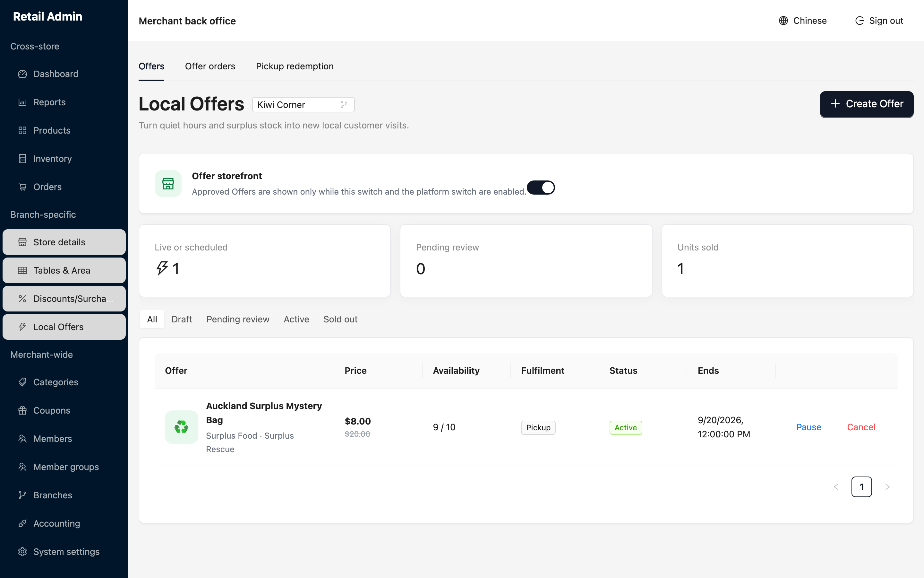Viewport: 924px width, 578px height.
Task: Click the Pickup fulfilment tag
Action: pyautogui.click(x=538, y=427)
